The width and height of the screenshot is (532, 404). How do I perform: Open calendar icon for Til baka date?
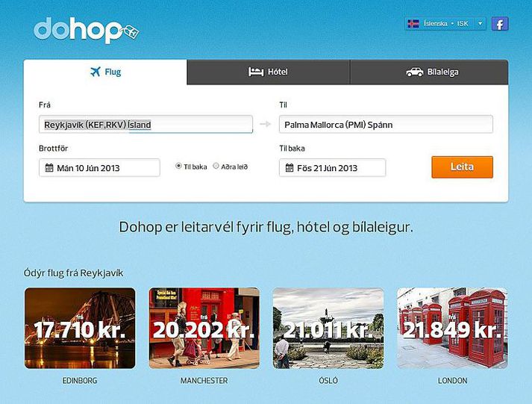(x=289, y=168)
